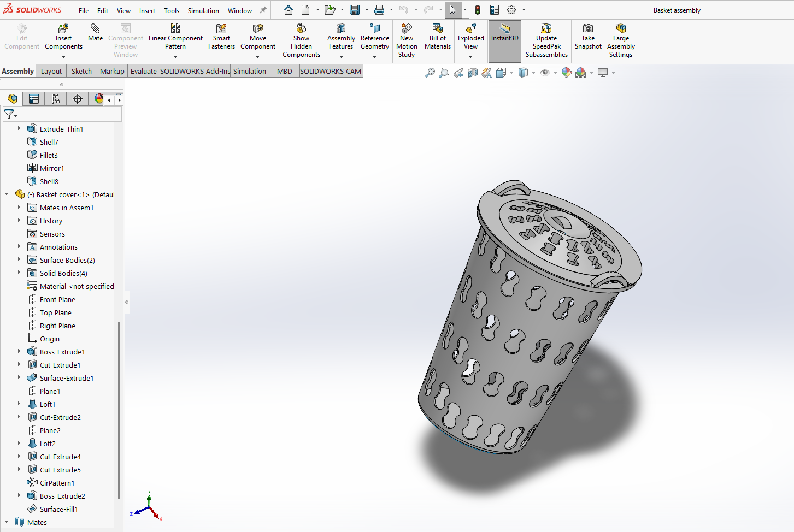
Task: Open Large Assembly Settings
Action: tap(621, 40)
